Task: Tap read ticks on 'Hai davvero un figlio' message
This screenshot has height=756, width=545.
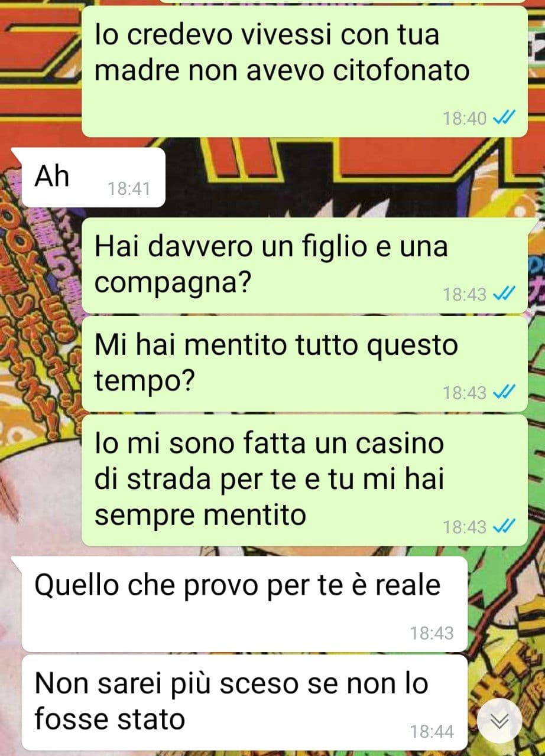Action: click(x=505, y=294)
